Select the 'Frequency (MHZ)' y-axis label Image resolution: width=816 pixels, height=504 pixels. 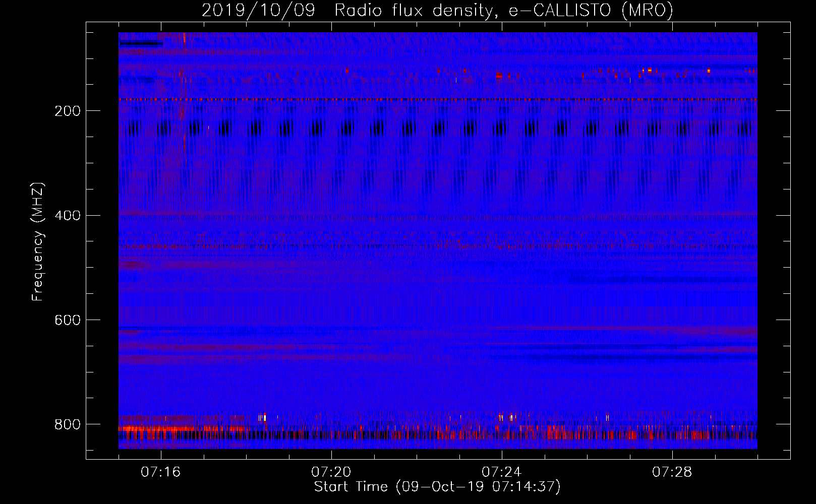coord(38,242)
